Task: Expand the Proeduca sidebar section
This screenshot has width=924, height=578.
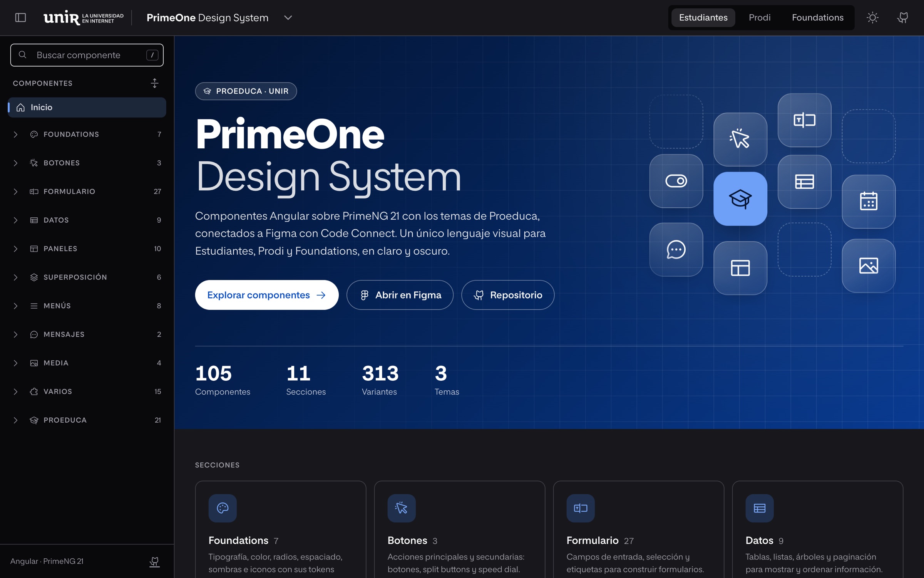Action: click(87, 420)
